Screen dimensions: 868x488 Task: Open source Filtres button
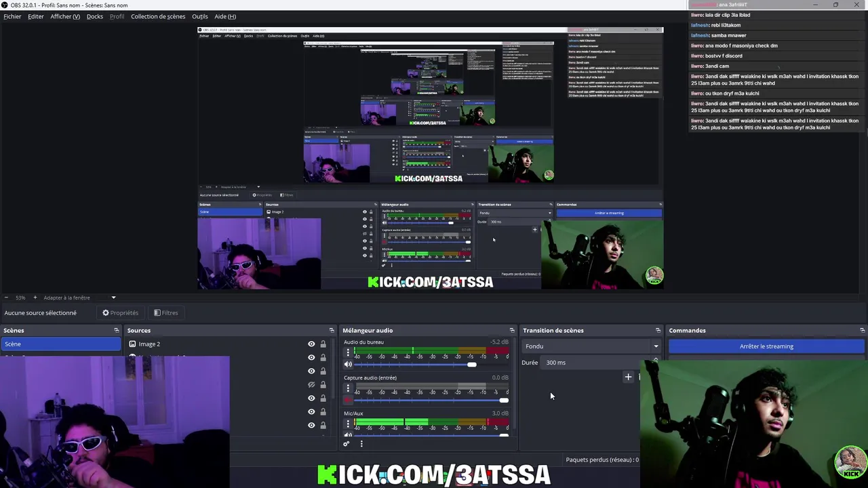(x=165, y=312)
